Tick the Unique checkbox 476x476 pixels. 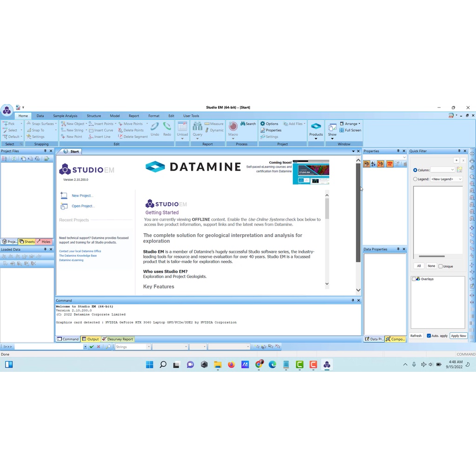tap(441, 266)
